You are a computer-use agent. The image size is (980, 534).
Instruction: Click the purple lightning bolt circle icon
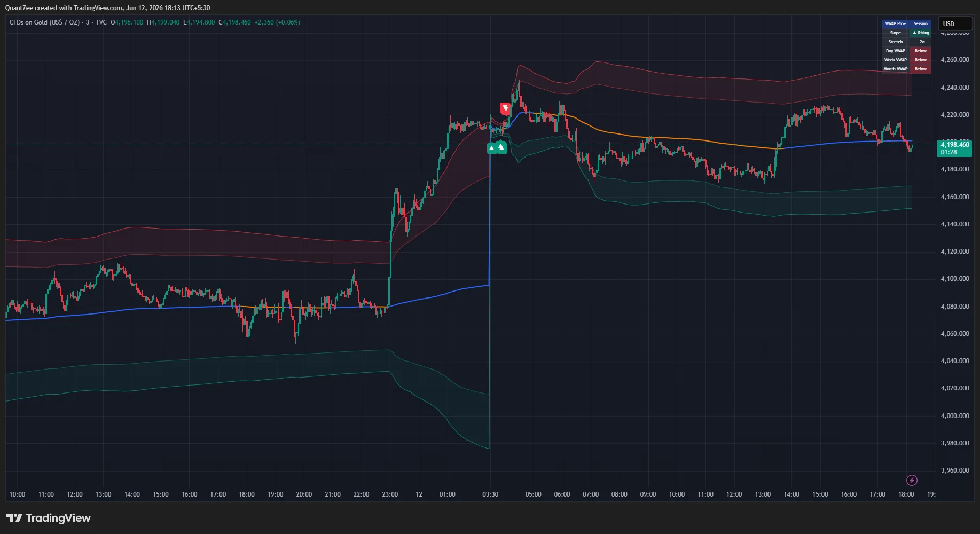coord(912,480)
